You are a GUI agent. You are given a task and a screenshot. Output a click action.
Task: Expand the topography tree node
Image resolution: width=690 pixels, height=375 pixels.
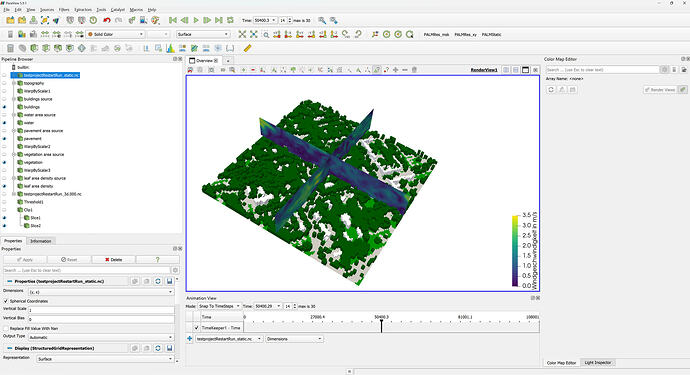[14, 83]
